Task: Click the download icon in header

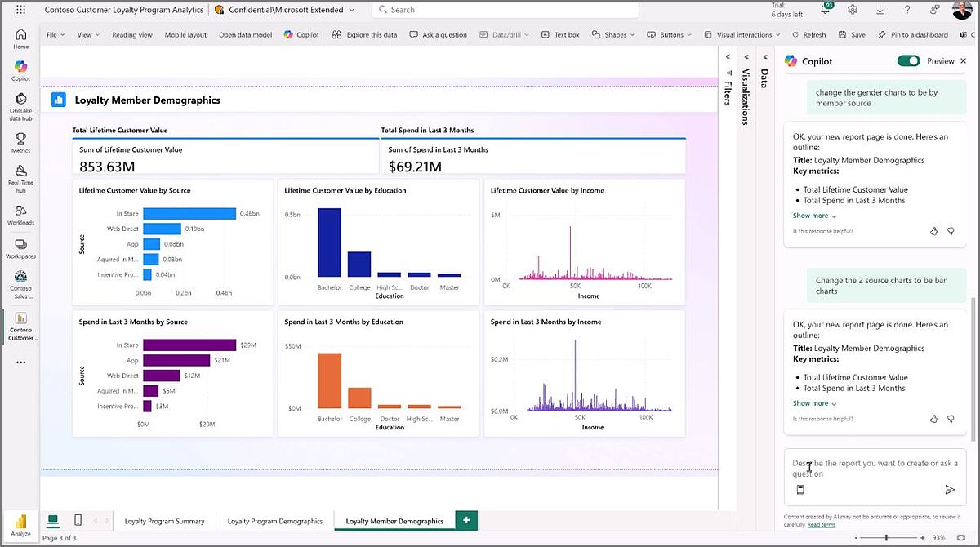Action: 880,10
